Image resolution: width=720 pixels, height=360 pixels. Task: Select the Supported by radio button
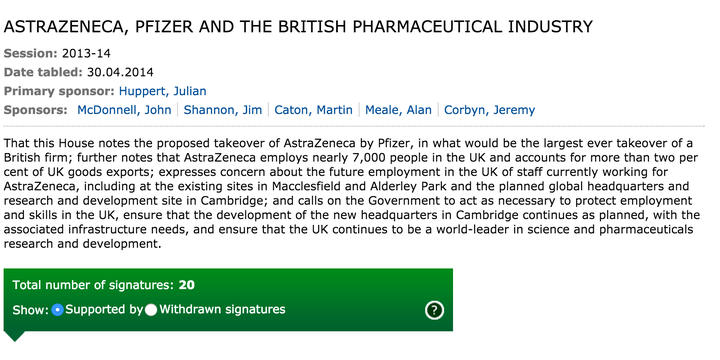tap(57, 310)
